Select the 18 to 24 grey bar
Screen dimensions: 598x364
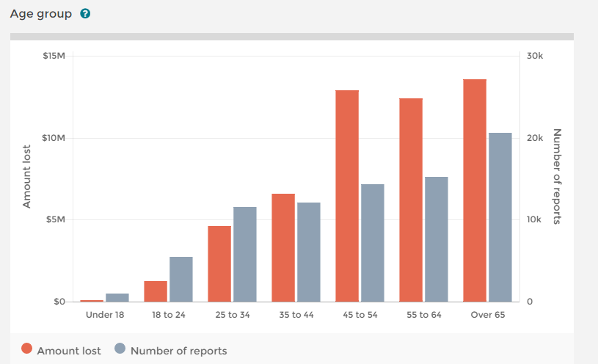tap(181, 280)
